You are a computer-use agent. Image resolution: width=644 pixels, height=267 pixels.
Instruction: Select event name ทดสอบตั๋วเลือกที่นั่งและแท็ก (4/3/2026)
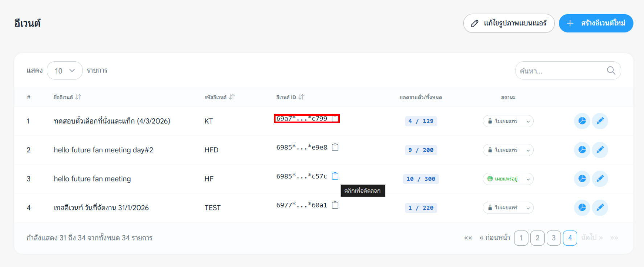[112, 121]
